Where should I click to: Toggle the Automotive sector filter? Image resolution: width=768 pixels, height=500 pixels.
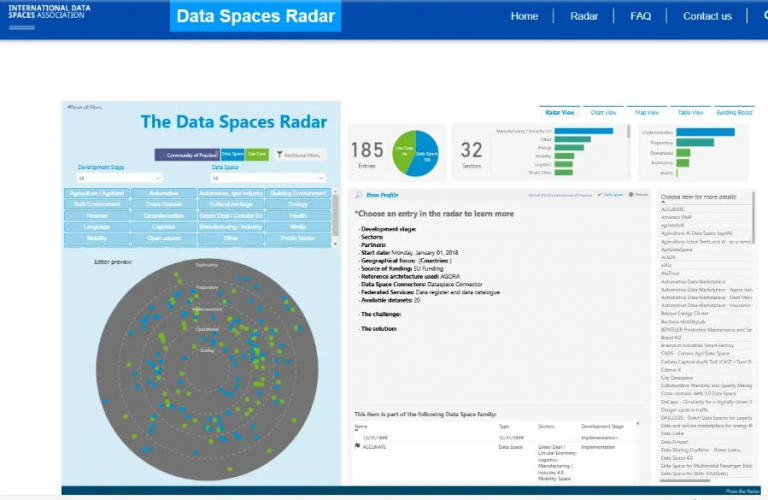[x=164, y=193]
